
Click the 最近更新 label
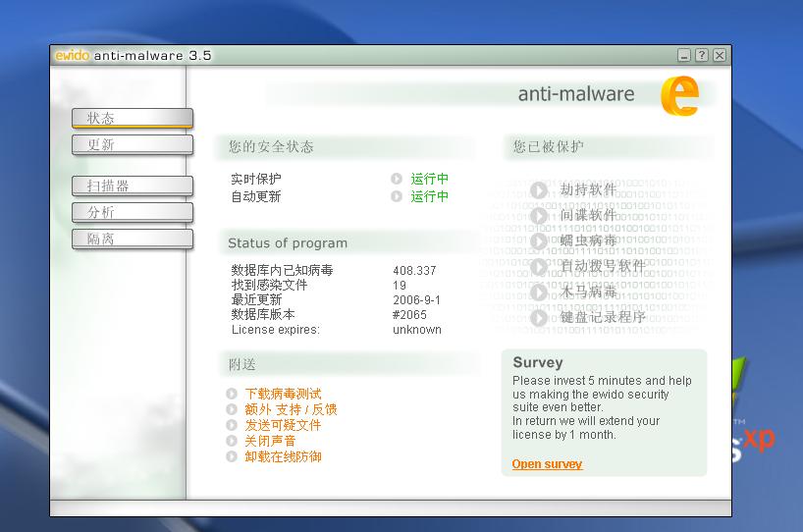256,300
